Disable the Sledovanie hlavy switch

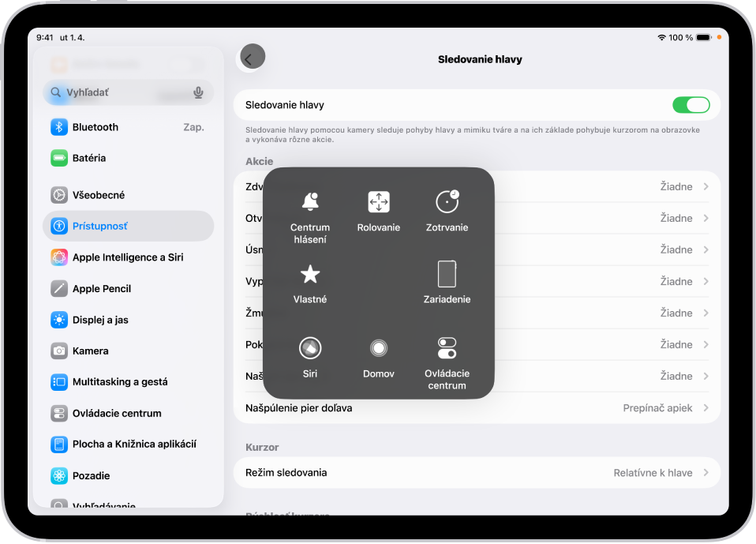click(691, 103)
